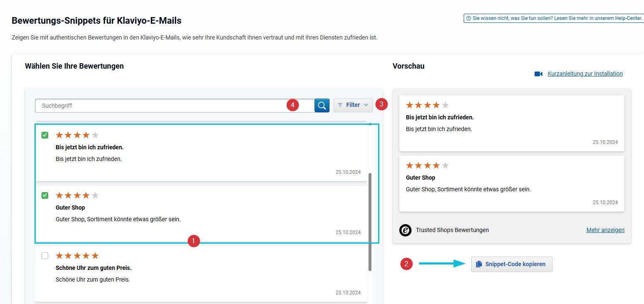Click the stars on preview 'Guter Shop' card

click(427, 166)
